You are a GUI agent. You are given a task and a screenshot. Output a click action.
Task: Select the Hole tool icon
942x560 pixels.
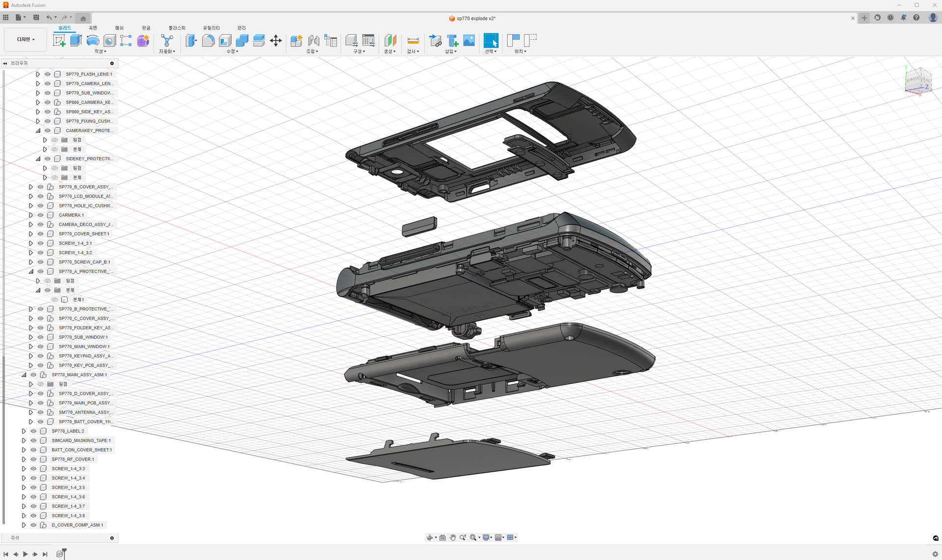109,40
